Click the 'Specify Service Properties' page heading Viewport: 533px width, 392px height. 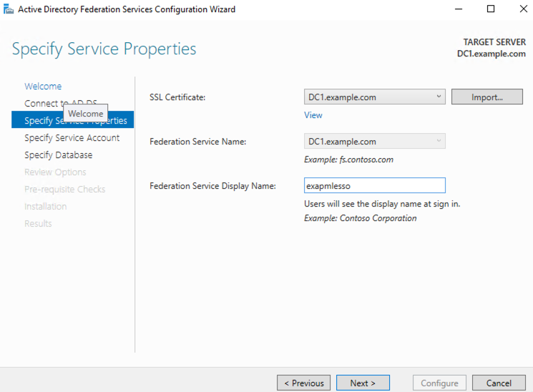[104, 49]
